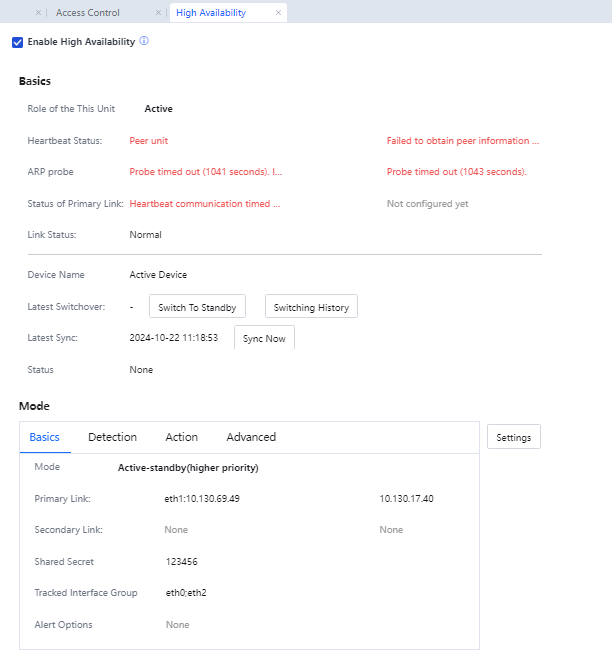Screen dimensions: 612x667
Task: Open the Switching History
Action: pyautogui.click(x=311, y=307)
